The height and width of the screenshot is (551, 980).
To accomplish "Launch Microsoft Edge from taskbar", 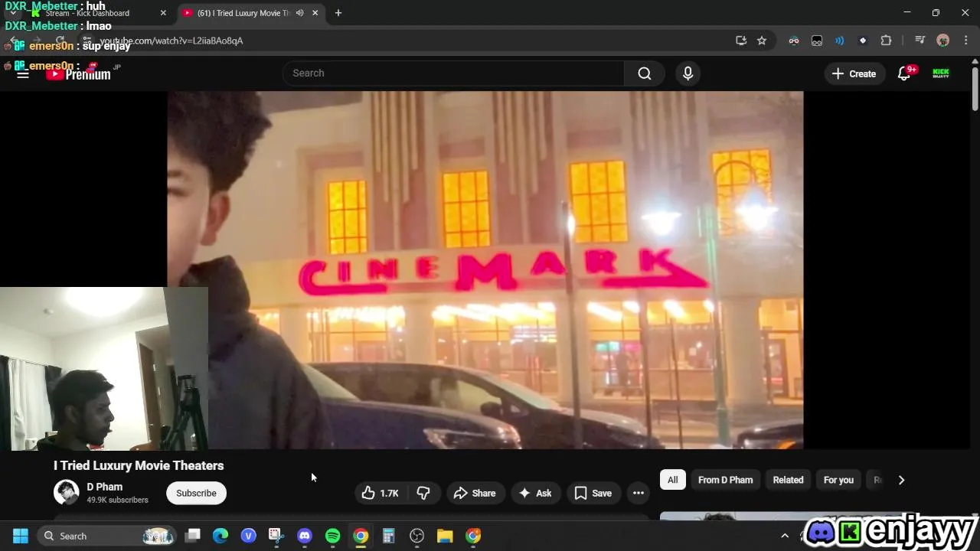I will (x=220, y=536).
